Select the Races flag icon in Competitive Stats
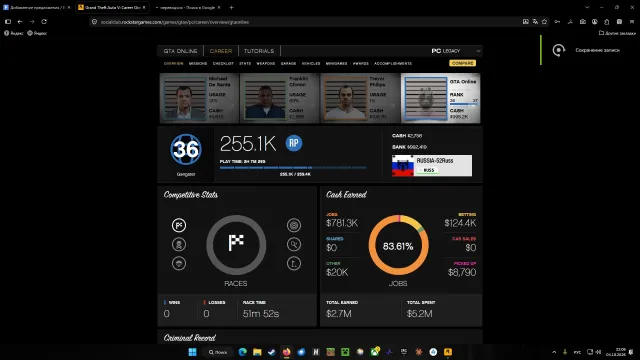 (179, 225)
